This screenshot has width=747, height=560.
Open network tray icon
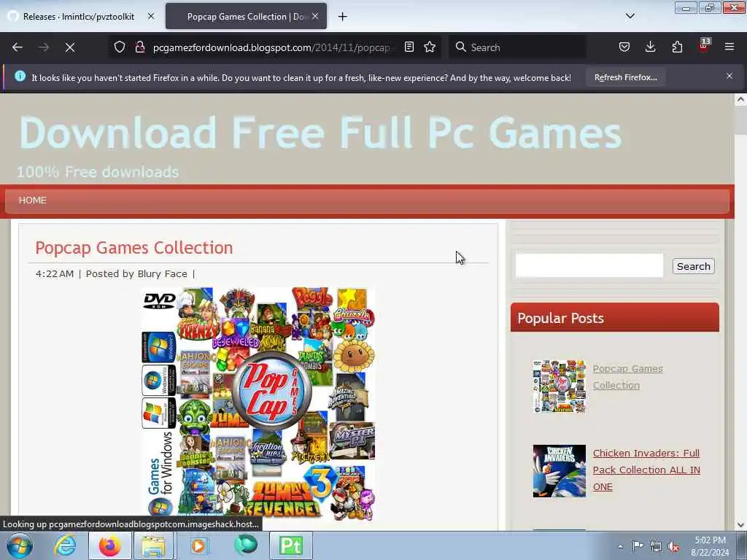point(656,546)
